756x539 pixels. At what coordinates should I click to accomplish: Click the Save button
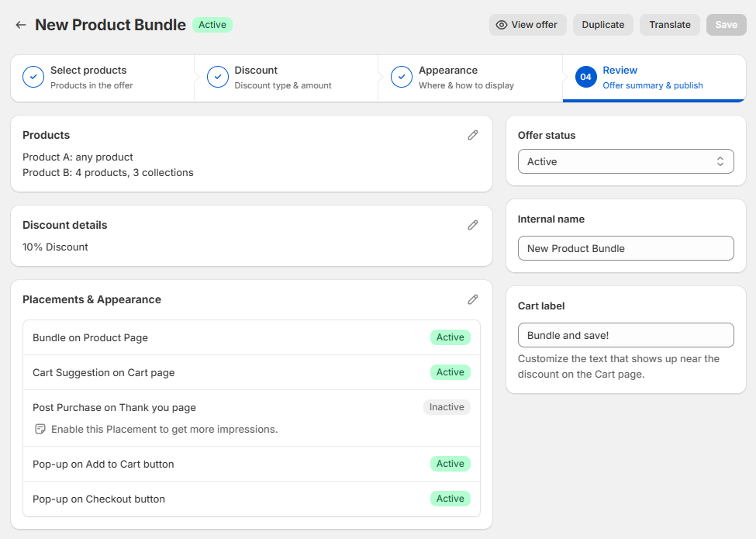click(726, 25)
